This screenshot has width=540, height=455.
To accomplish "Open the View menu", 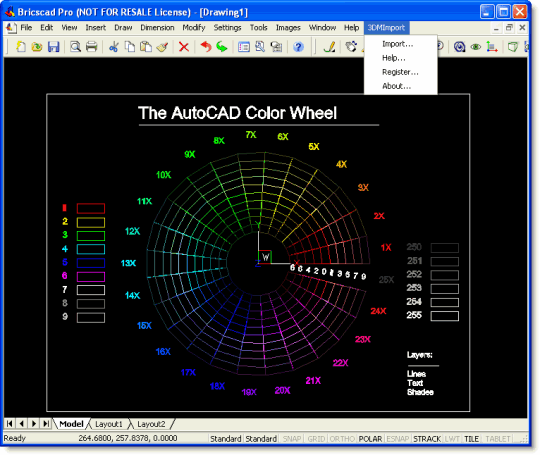I will (x=69, y=28).
